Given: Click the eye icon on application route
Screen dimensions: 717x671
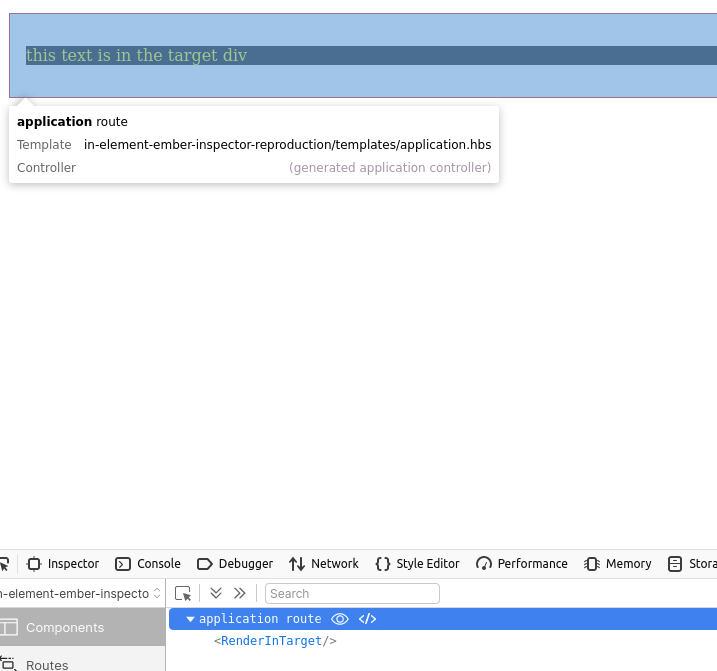Looking at the screenshot, I should coord(340,619).
